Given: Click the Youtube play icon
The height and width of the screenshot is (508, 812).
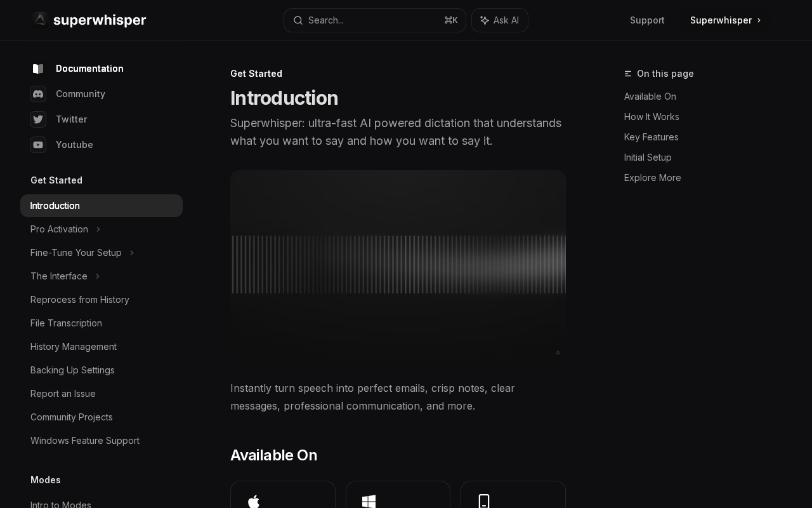Looking at the screenshot, I should point(38,145).
